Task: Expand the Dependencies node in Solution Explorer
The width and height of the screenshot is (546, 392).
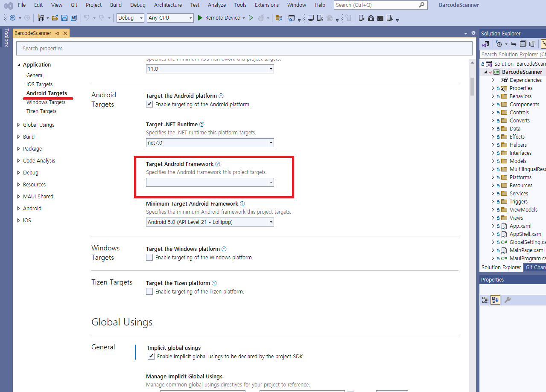Action: pyautogui.click(x=493, y=80)
